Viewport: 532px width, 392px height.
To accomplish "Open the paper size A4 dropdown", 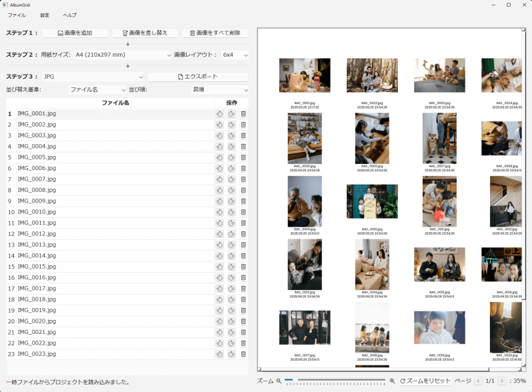I will [x=122, y=55].
